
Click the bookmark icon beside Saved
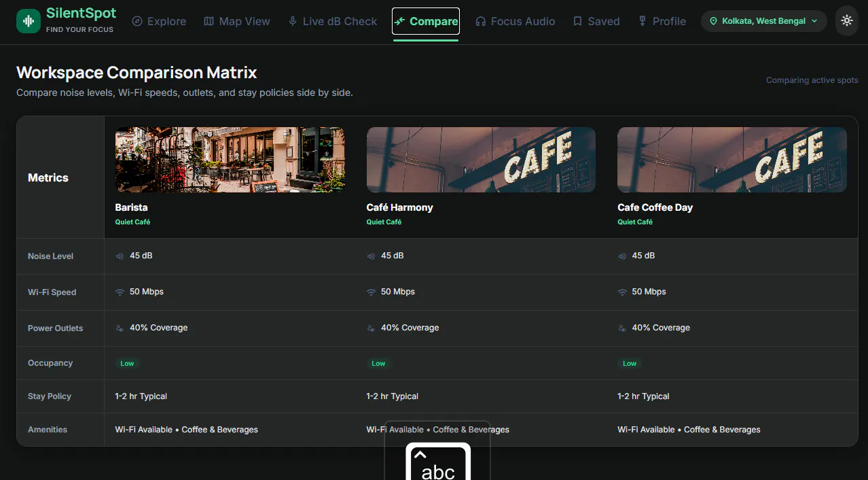pyautogui.click(x=578, y=21)
